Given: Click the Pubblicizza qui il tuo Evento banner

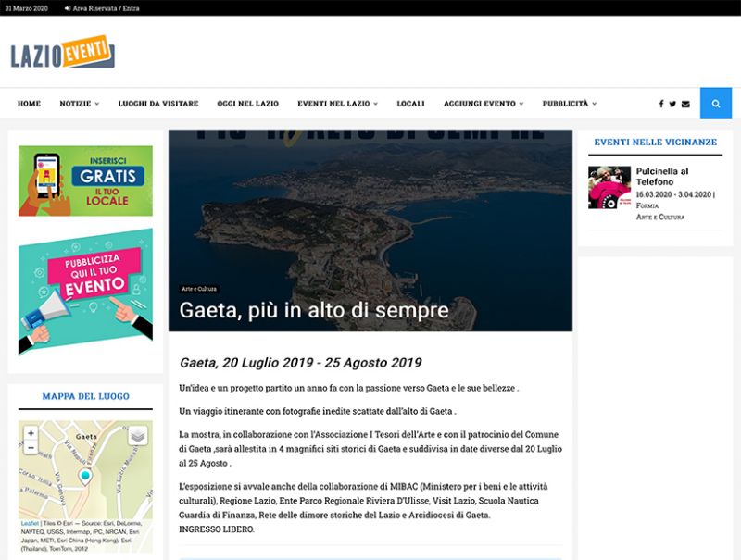Looking at the screenshot, I should (85, 292).
